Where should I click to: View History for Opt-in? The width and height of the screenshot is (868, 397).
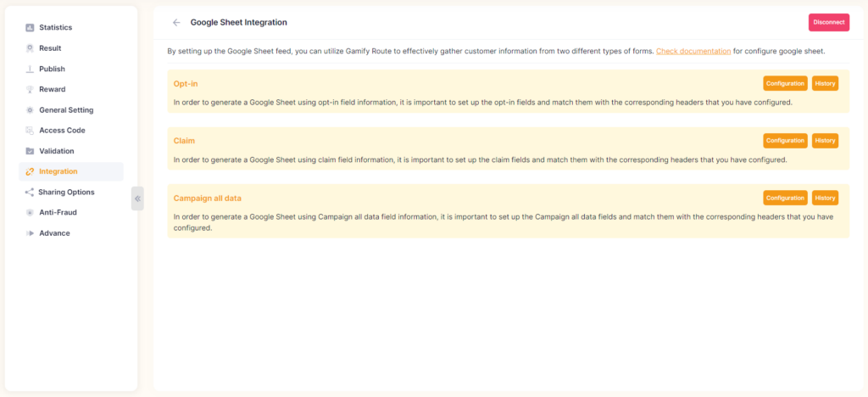(x=825, y=84)
